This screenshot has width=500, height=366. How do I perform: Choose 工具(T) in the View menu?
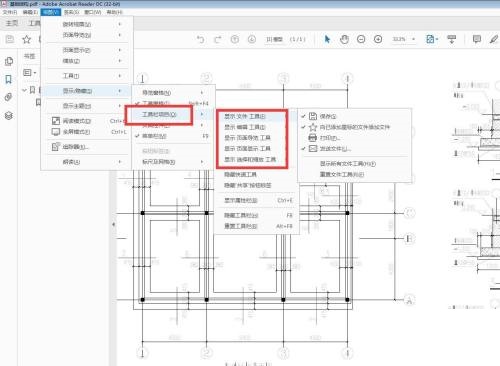[x=87, y=76]
